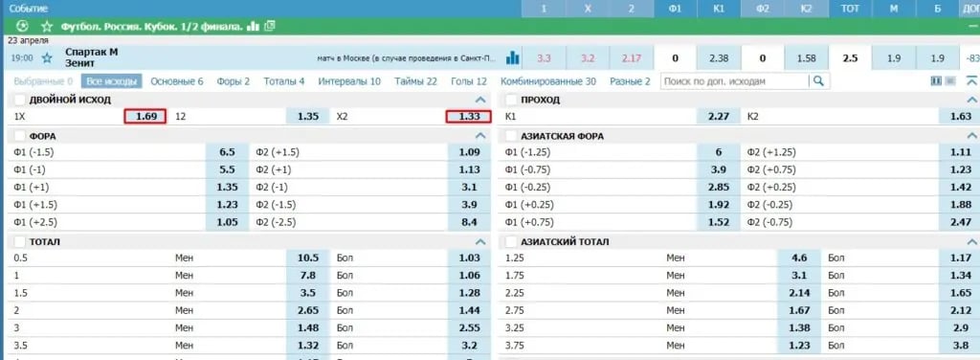Select K2 handicap odds 1.58 in main row
The height and width of the screenshot is (360, 980).
coord(806,58)
